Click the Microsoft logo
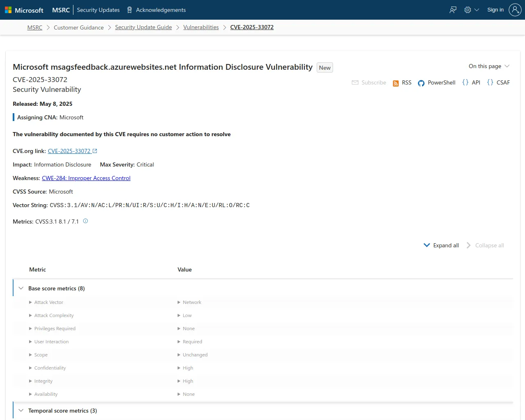This screenshot has width=525, height=420. tap(8, 10)
